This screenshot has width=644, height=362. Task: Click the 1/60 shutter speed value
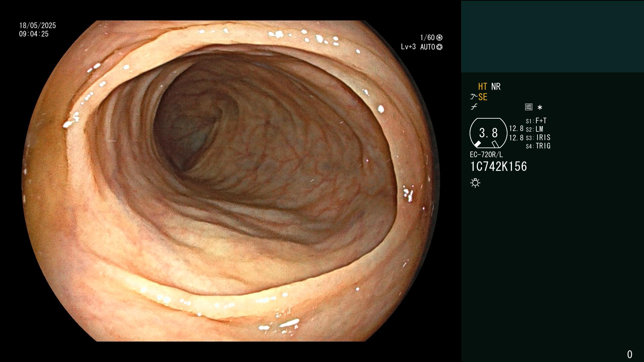coord(427,38)
